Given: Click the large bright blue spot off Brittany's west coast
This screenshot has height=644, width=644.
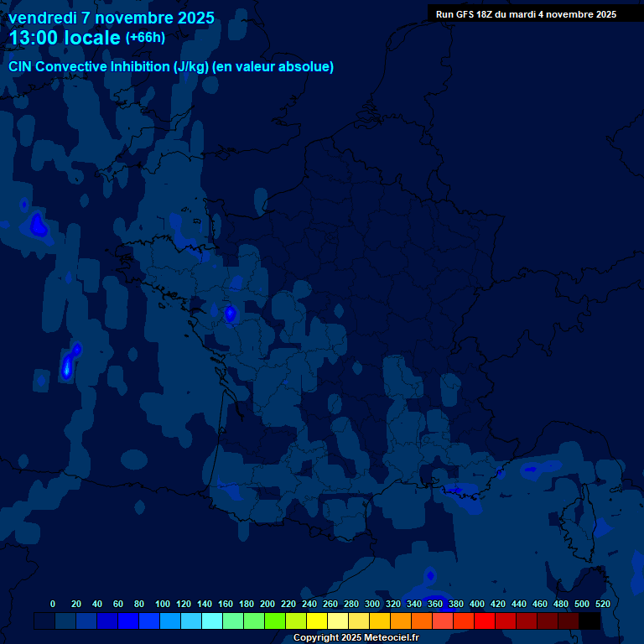Looking at the screenshot, I should pos(38,225).
